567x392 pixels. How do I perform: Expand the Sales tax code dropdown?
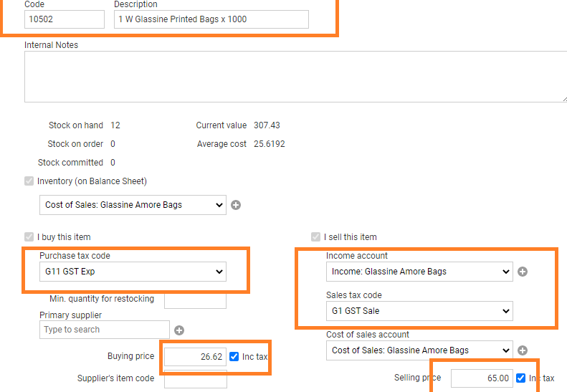[x=419, y=311]
